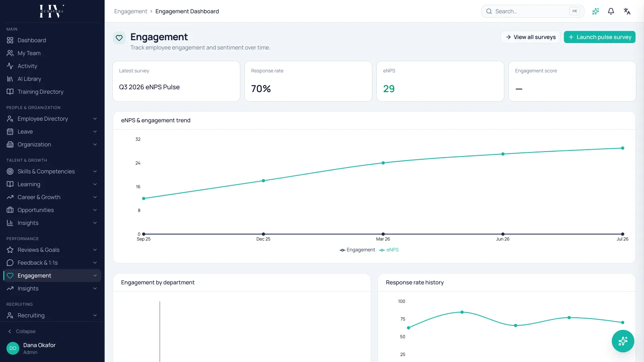The image size is (644, 362).
Task: Open the language translate menu
Action: coord(627,11)
